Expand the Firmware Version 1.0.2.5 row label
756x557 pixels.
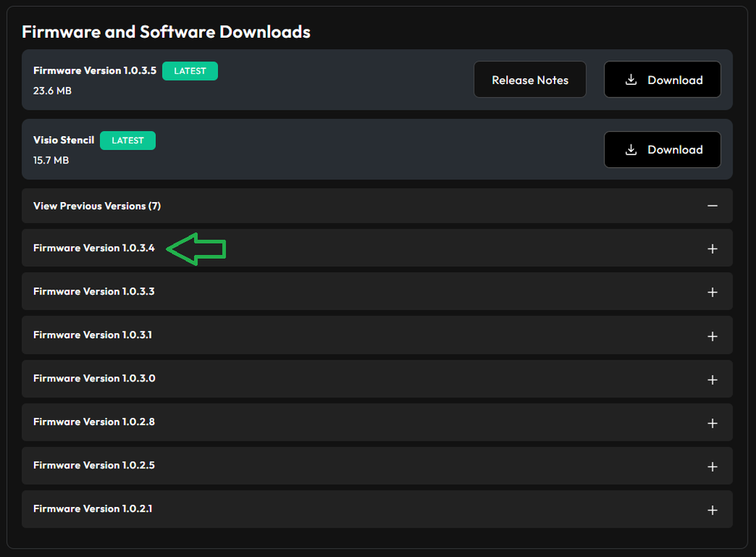point(94,465)
